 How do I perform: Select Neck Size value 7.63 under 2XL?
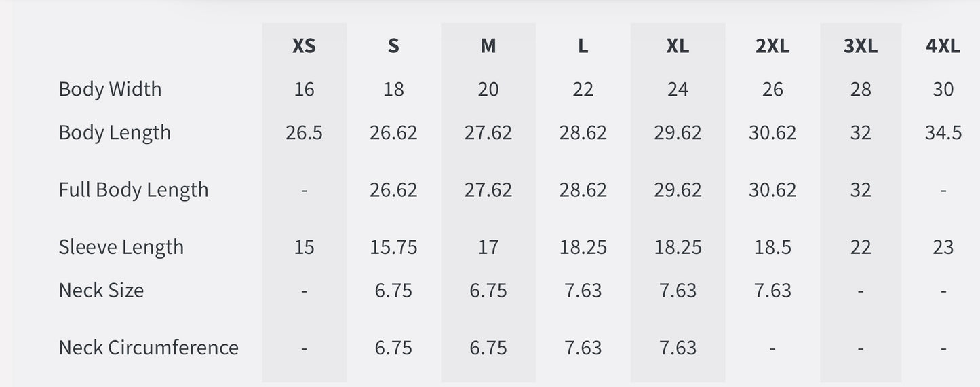(x=772, y=290)
